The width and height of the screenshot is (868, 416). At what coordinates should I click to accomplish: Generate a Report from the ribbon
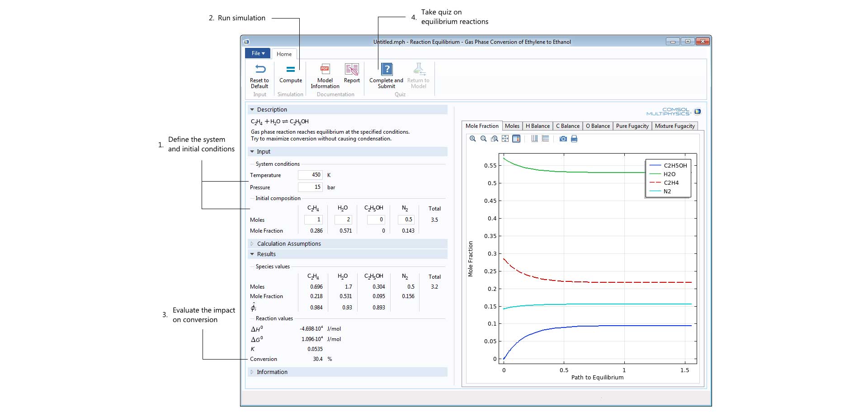pos(352,70)
